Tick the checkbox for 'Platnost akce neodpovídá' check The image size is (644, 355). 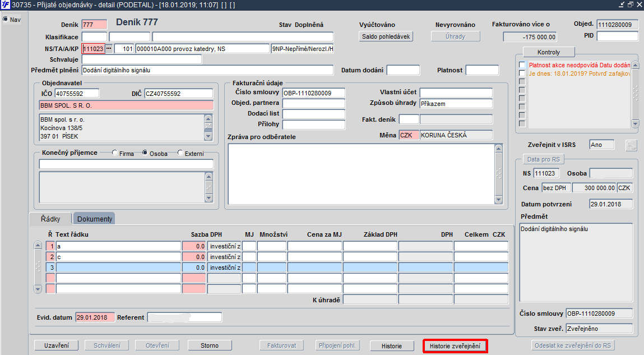coord(522,65)
